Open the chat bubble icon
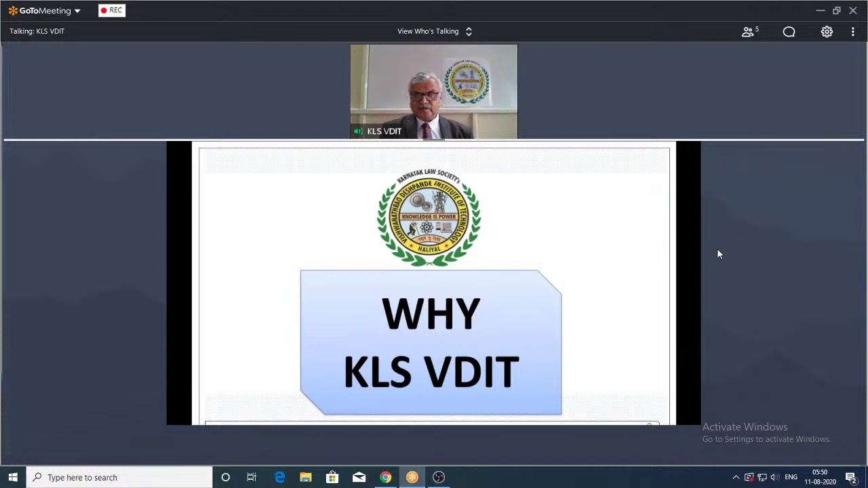Viewport: 868px width, 488px height. click(789, 31)
